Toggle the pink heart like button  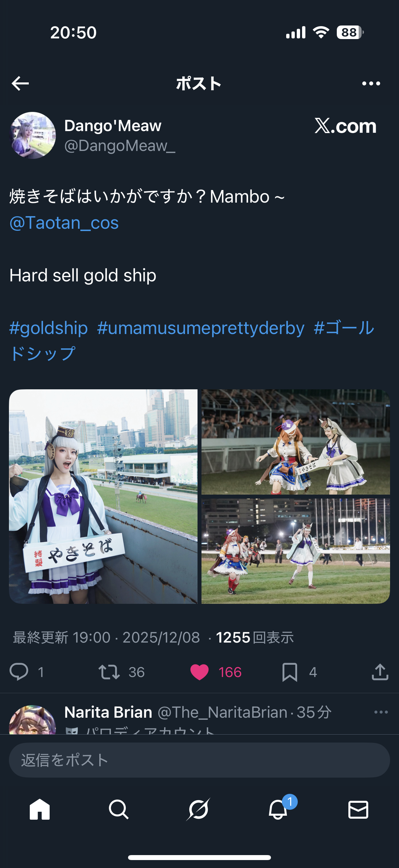(x=199, y=672)
